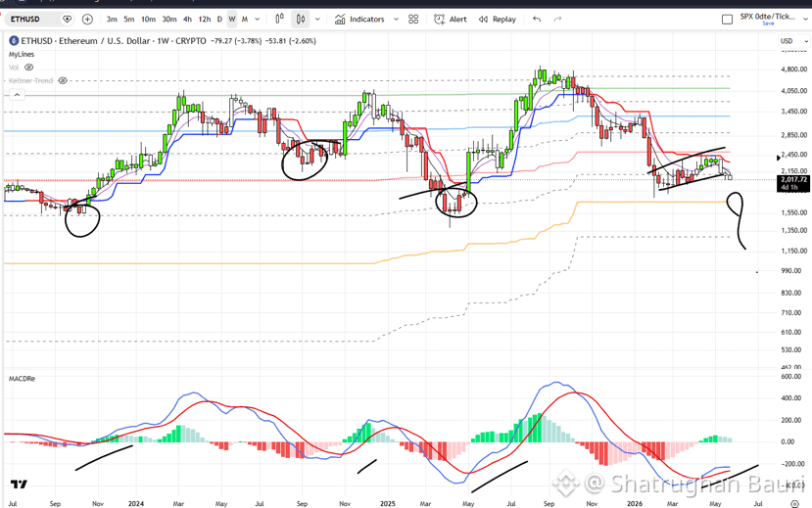Collapse the indicator legend with chevron
Viewport: 812px width, 508px height.
pos(17,95)
